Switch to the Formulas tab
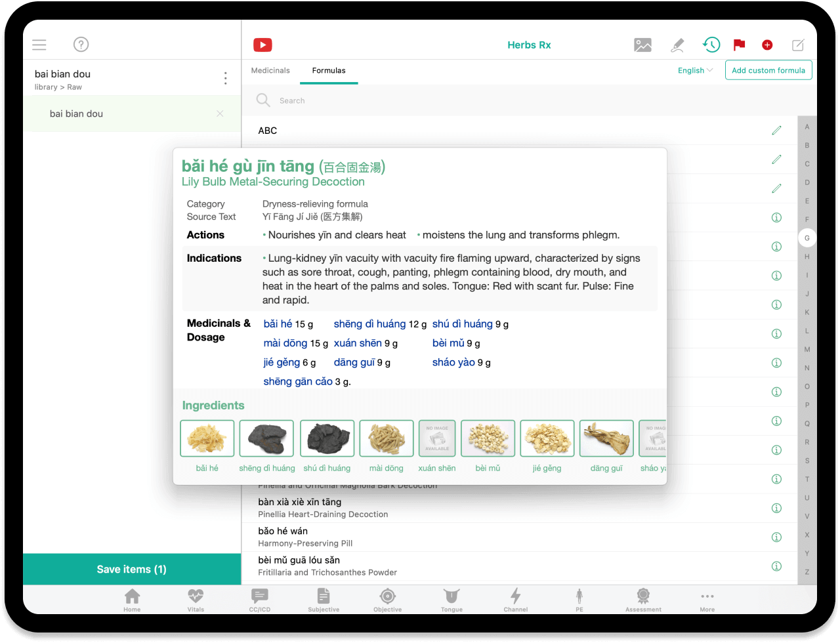 pos(329,70)
